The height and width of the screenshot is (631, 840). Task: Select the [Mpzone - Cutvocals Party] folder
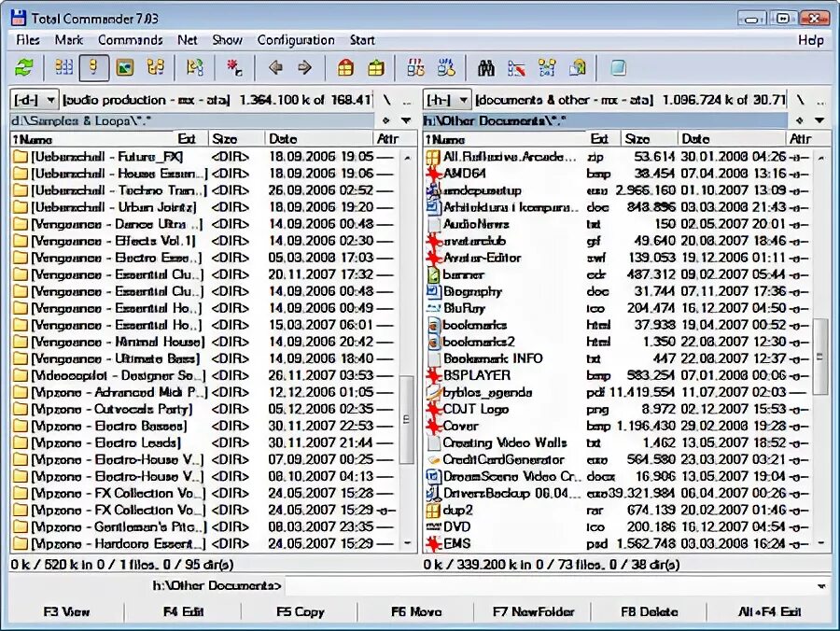(x=111, y=409)
